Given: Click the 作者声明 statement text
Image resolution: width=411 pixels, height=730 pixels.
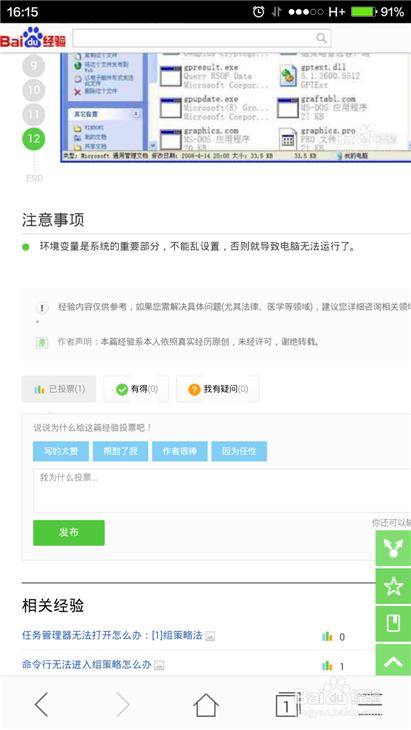Looking at the screenshot, I should click(189, 342).
